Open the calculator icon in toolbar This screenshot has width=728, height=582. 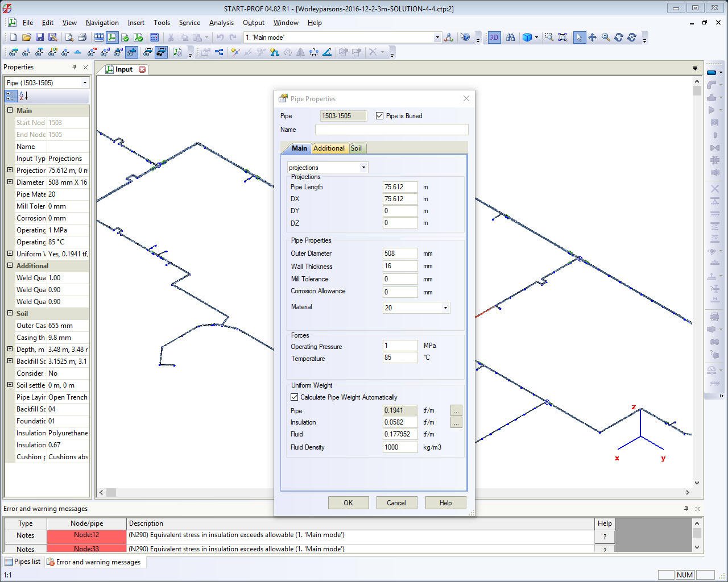click(154, 38)
